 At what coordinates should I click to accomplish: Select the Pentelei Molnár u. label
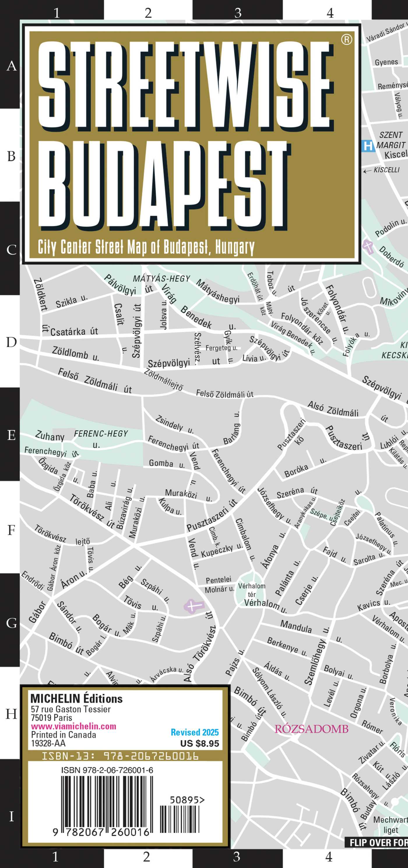(219, 584)
